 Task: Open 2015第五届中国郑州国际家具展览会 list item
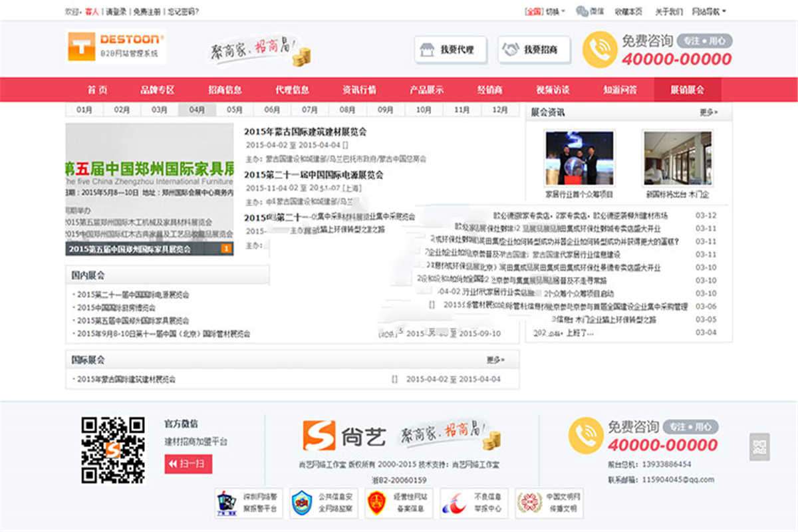tap(133, 320)
